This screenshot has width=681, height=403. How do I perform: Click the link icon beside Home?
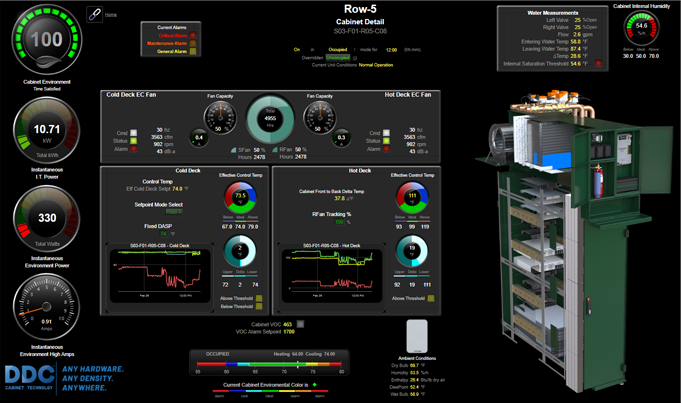[x=95, y=14]
